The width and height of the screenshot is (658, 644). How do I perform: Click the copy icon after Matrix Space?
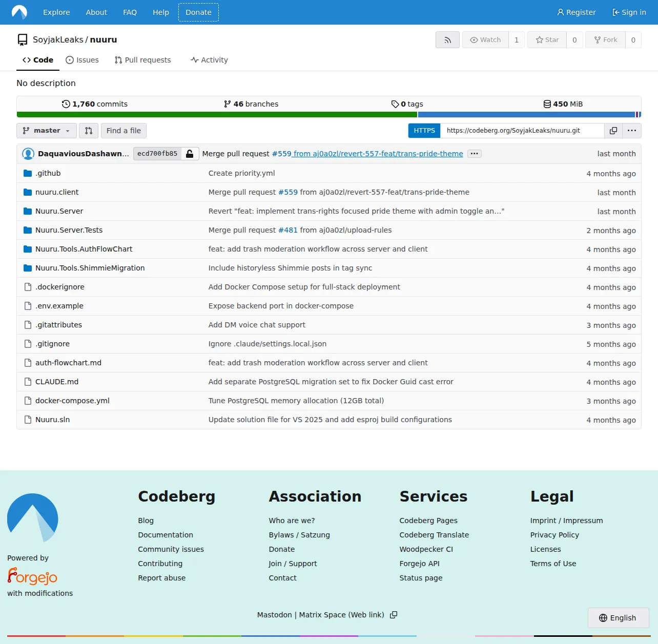[x=394, y=615]
